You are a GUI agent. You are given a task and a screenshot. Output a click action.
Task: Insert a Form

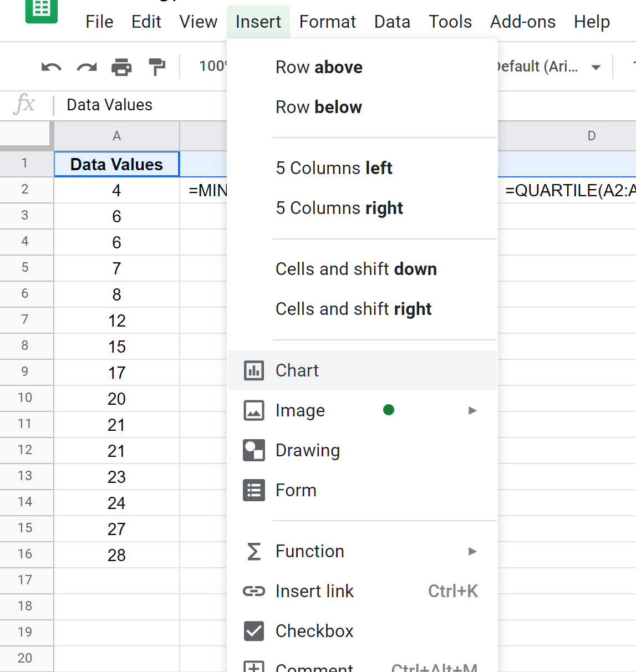[x=296, y=490]
